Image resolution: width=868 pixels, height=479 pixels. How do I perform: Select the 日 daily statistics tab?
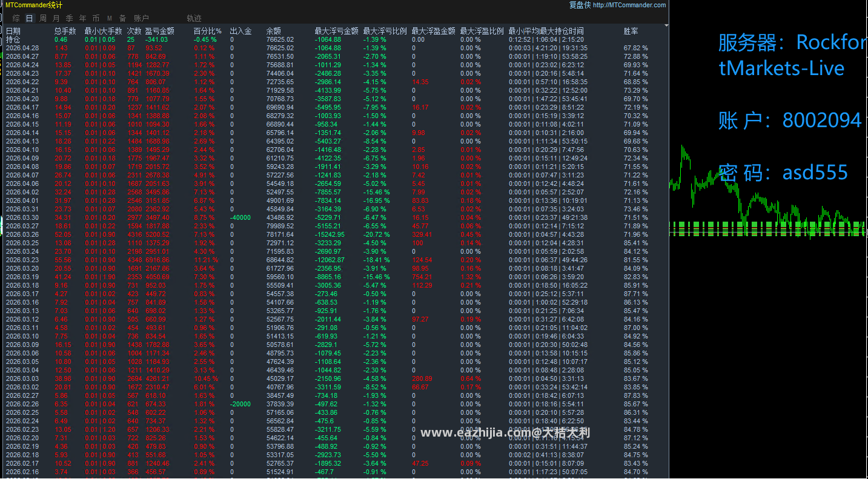point(30,19)
